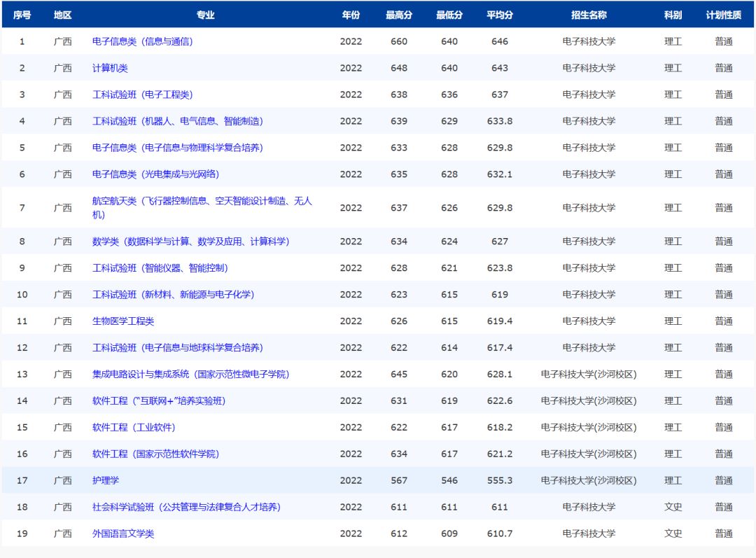Viewport: 756px width, 558px height.
Task: Select average score 618.2 cell
Action: [x=500, y=427]
